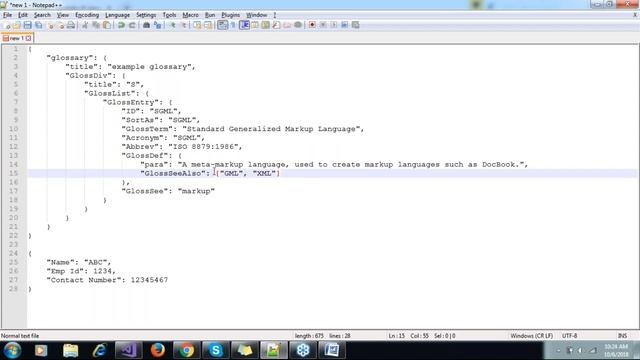
Task: Click the Save recorded macro icon
Action: [x=356, y=25]
